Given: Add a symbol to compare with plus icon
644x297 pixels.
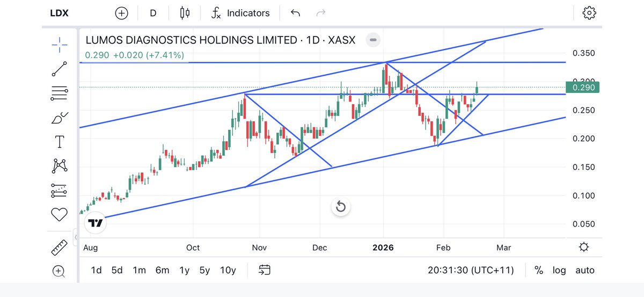Looking at the screenshot, I should 122,13.
